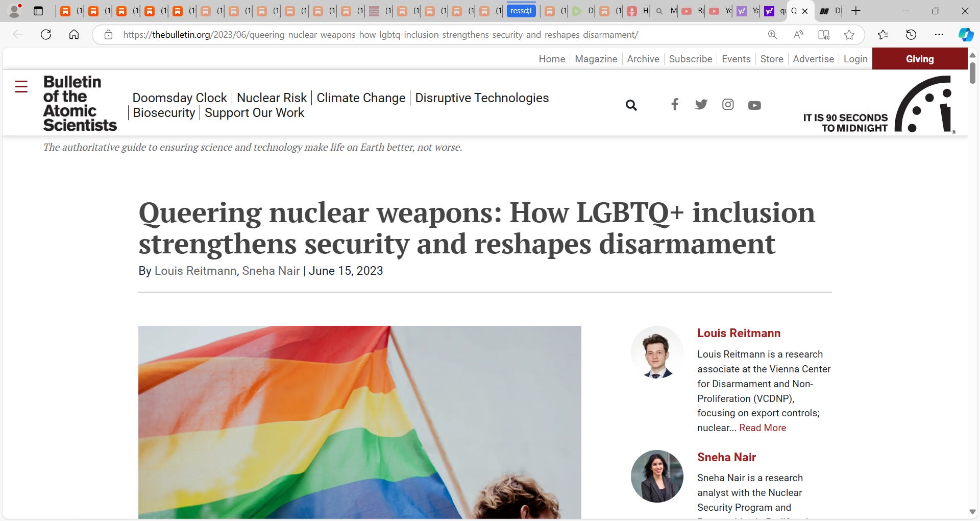The image size is (980, 521).
Task: Open the immersive reader icon
Action: coord(823,35)
